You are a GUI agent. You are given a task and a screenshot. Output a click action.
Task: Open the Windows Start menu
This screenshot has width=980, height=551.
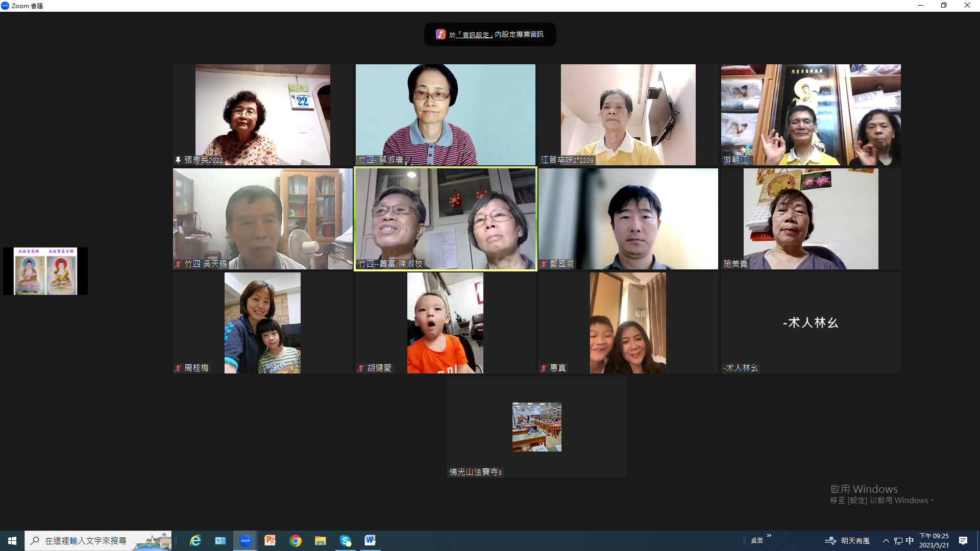coord(12,541)
